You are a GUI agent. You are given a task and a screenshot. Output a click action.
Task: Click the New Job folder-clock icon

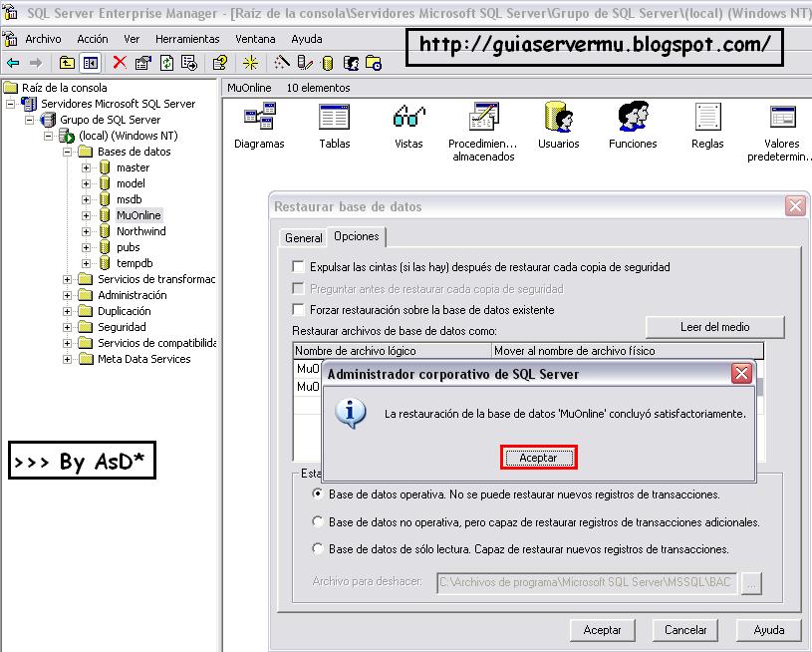pyautogui.click(x=374, y=63)
